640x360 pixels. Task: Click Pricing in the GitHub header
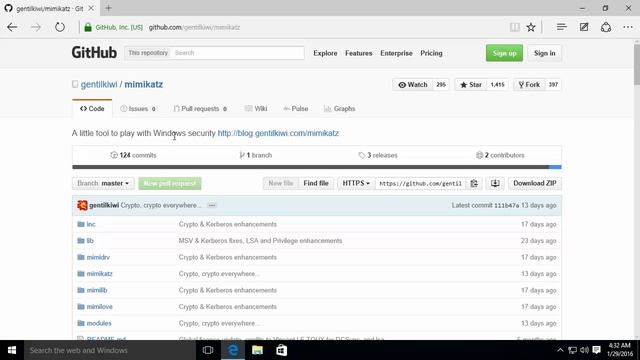pos(431,53)
